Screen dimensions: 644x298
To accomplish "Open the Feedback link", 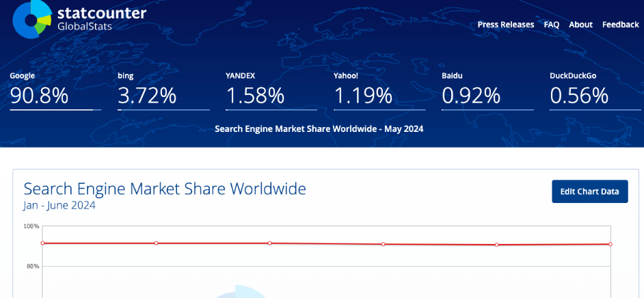I will (620, 25).
